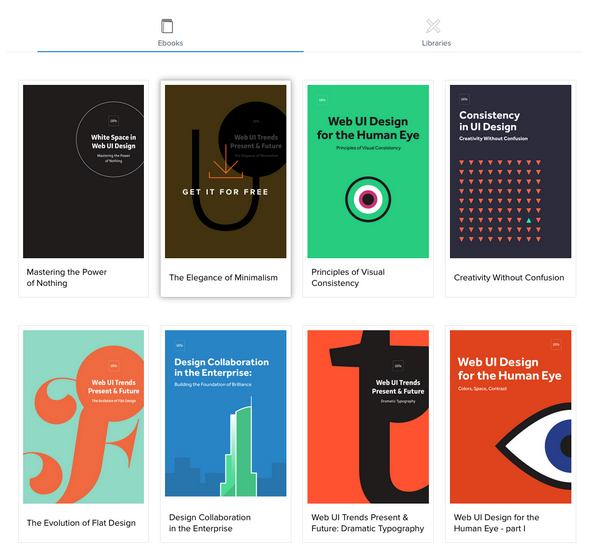The width and height of the screenshot is (599, 550).
Task: Click GET IT FOR FREE overlay text
Action: click(x=225, y=192)
